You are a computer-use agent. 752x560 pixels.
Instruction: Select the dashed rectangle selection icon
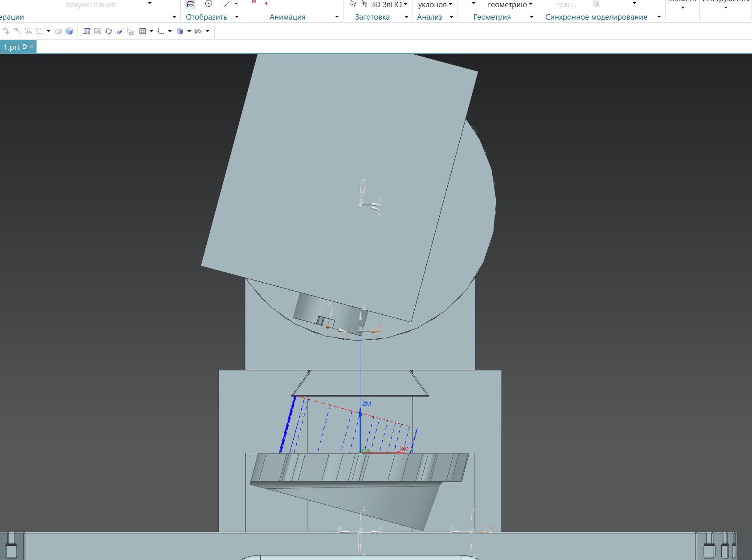click(39, 31)
